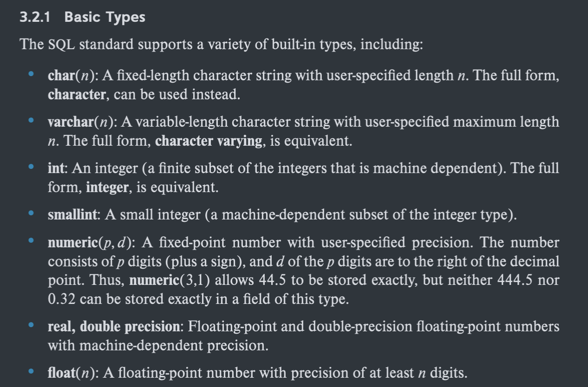The width and height of the screenshot is (588, 387).
Task: Click the bold word "integer" before "is equivalent"
Action: pyautogui.click(x=107, y=187)
